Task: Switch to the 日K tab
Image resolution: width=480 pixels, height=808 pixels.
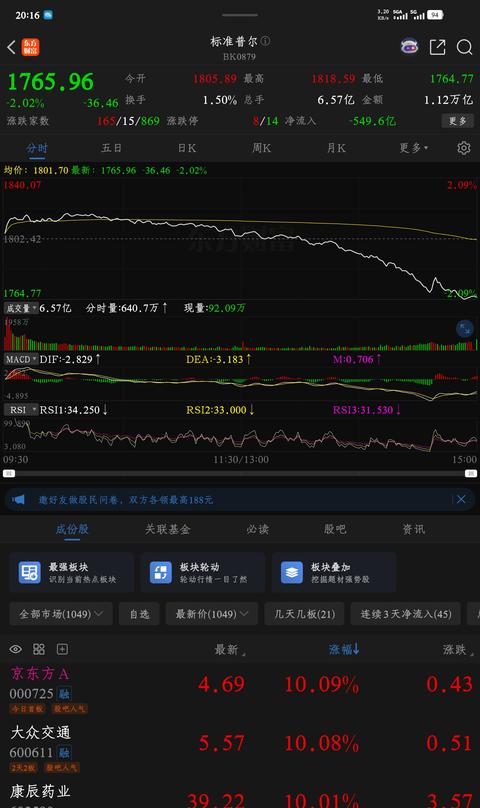Action: [x=187, y=148]
